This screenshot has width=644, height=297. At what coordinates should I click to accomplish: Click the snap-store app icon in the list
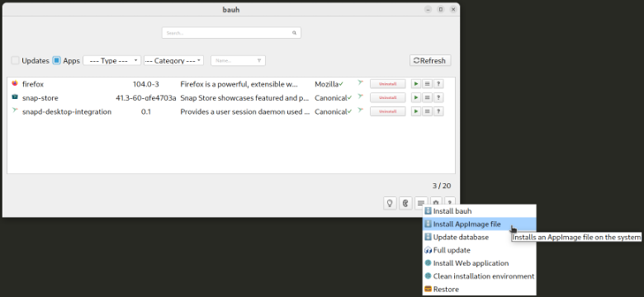(15, 97)
